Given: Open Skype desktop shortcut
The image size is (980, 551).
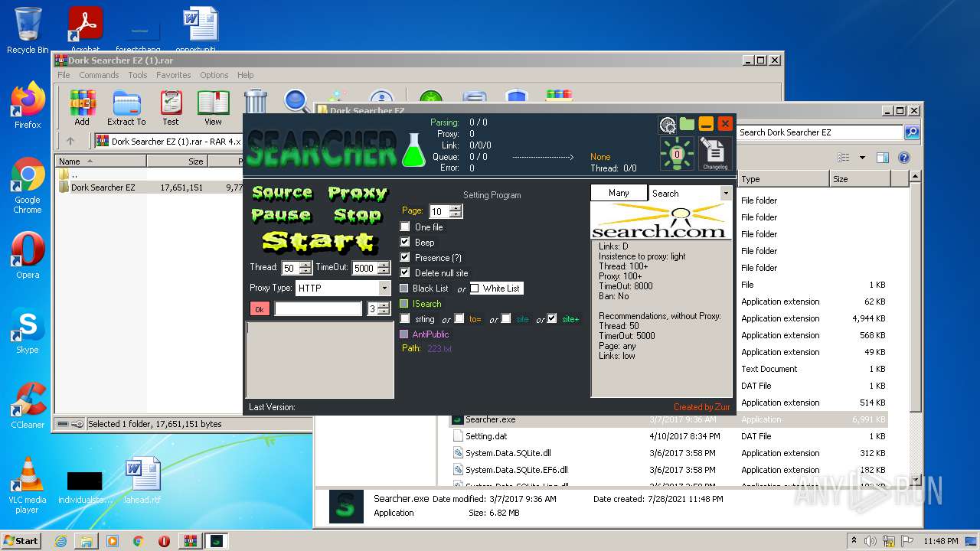Looking at the screenshot, I should point(28,331).
